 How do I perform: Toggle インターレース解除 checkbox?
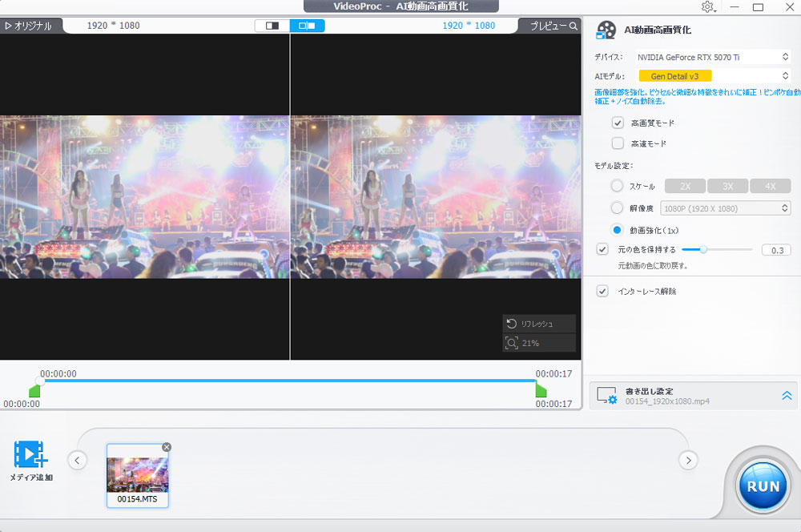(x=602, y=292)
